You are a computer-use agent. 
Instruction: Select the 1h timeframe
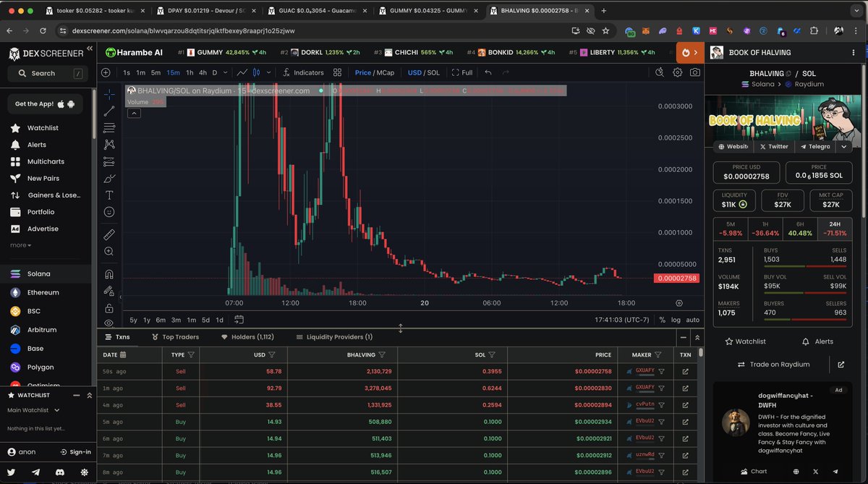pos(190,72)
